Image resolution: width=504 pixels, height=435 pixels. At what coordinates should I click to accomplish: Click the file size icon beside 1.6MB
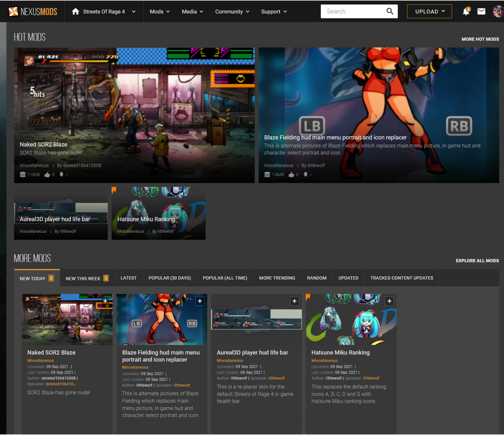point(267,175)
